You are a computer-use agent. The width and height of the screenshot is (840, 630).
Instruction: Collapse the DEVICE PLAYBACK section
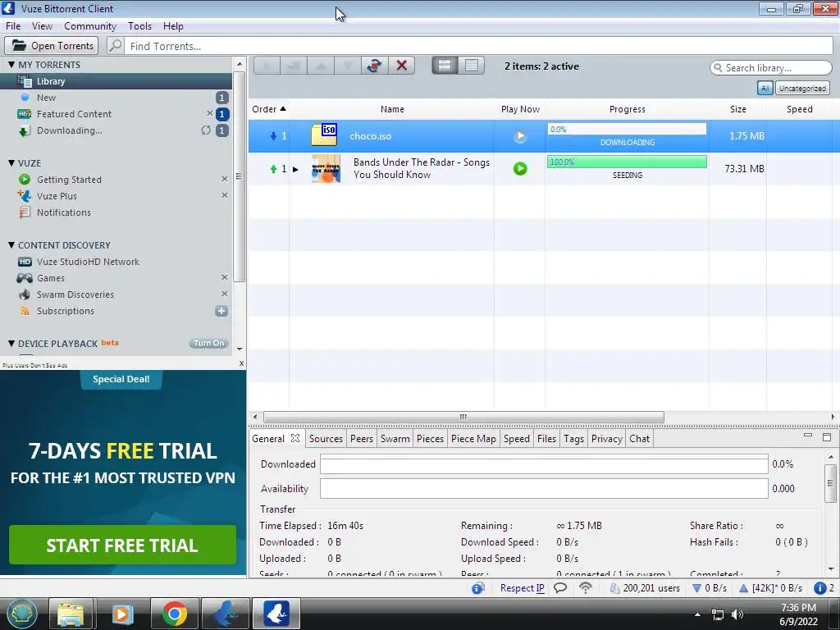point(11,344)
